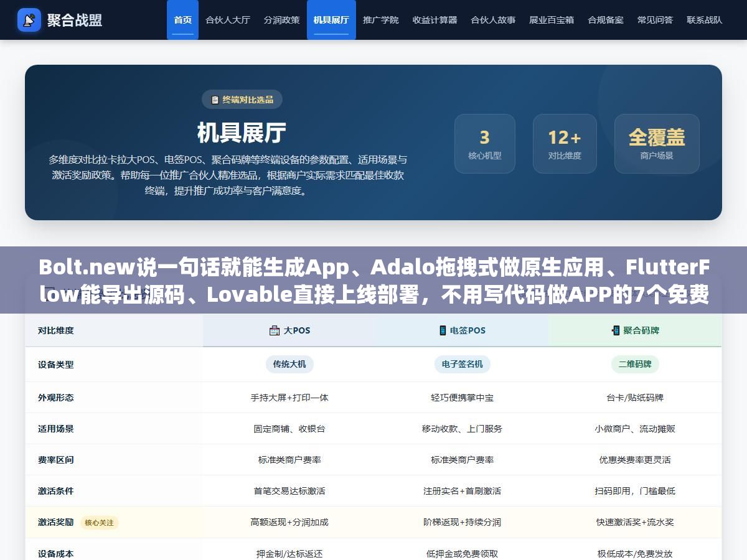Click 快速激活奖+流水奖 cell
This screenshot has height=560, width=747.
point(635,522)
